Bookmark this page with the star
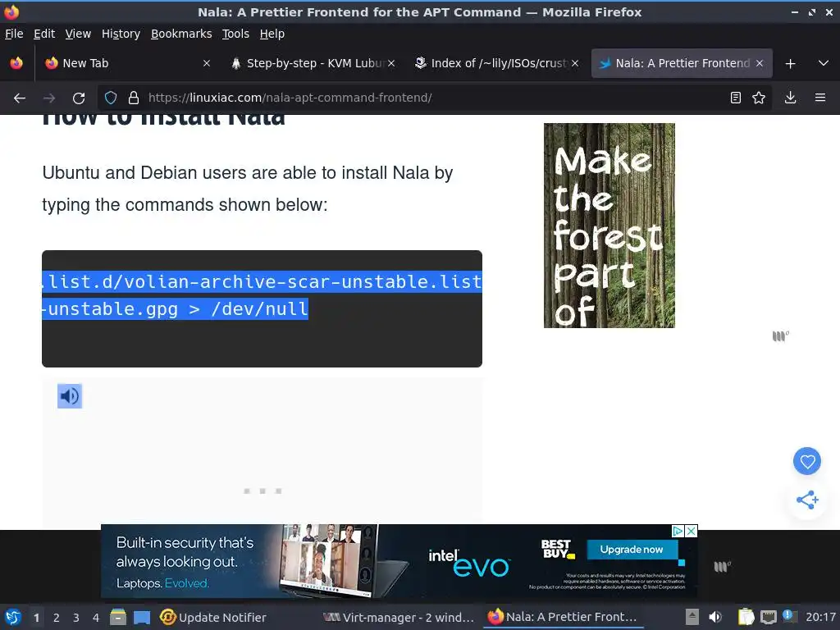Image resolution: width=840 pixels, height=630 pixels. [x=759, y=98]
